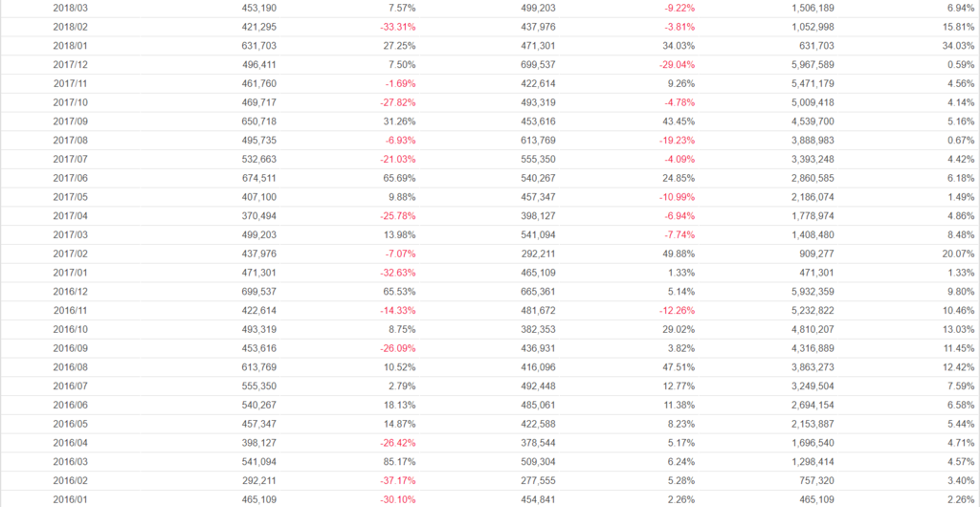Select the 65.69% percentage cell
Image resolution: width=980 pixels, height=507 pixels.
[x=398, y=178]
